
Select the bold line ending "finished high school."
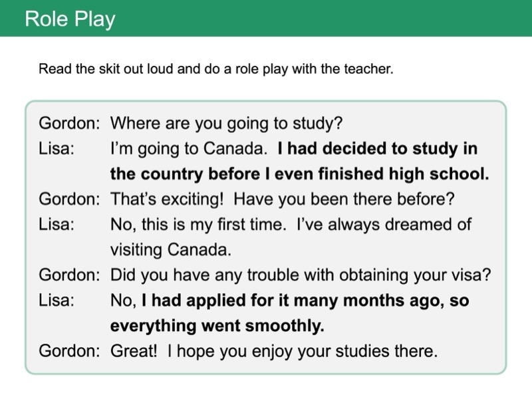299,174
